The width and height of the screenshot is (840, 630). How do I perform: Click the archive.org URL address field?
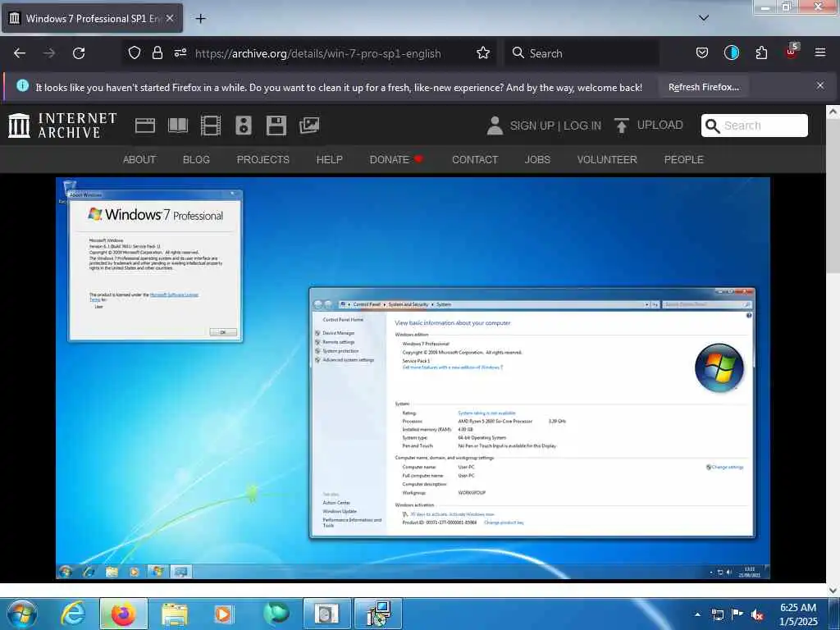[x=318, y=53]
